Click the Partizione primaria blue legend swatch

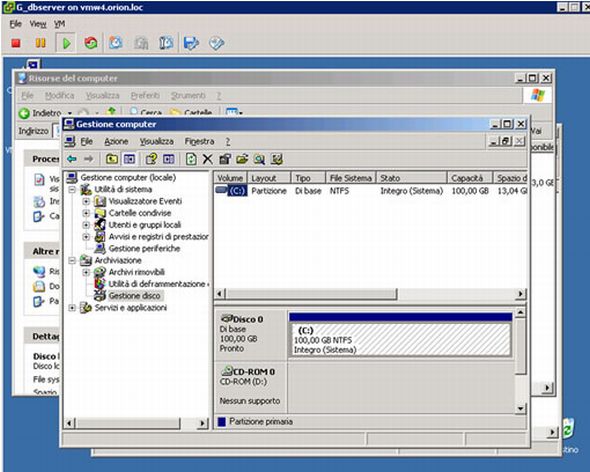pos(222,422)
